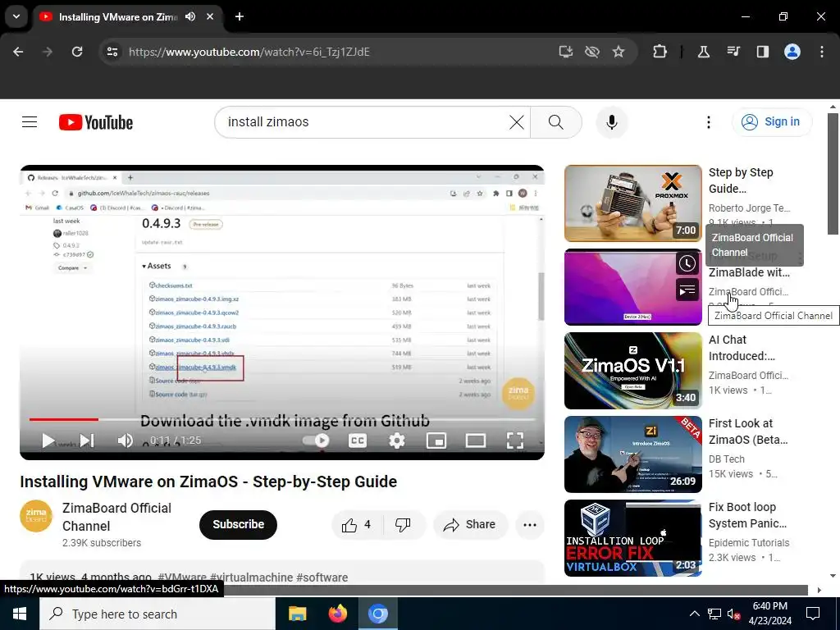840x630 pixels.
Task: Open Windows Start menu
Action: [20, 614]
